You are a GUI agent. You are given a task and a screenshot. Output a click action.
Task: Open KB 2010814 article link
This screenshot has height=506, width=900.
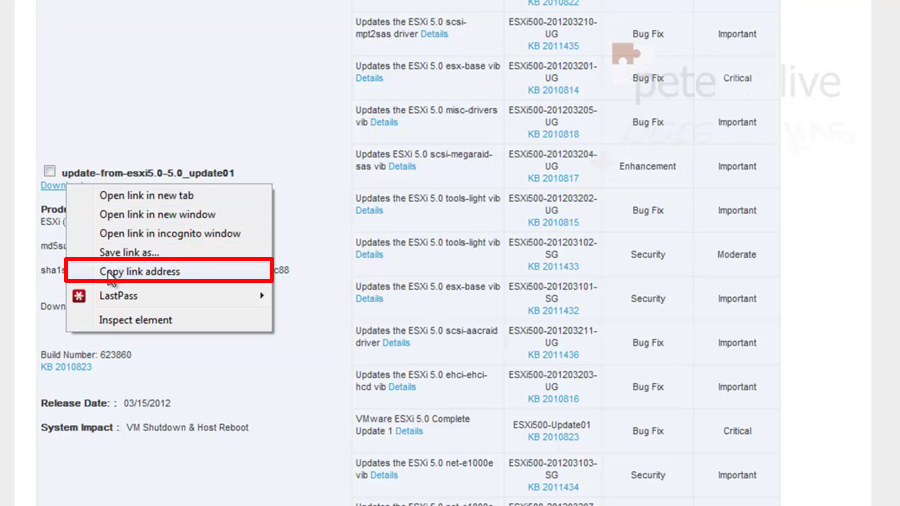point(553,90)
